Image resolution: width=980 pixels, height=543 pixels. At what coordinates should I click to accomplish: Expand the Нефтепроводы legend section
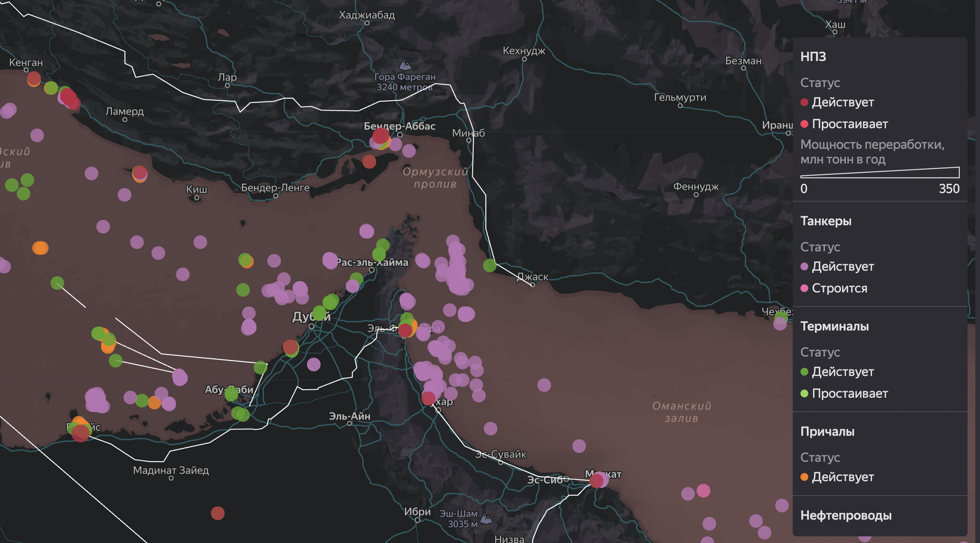click(x=846, y=515)
